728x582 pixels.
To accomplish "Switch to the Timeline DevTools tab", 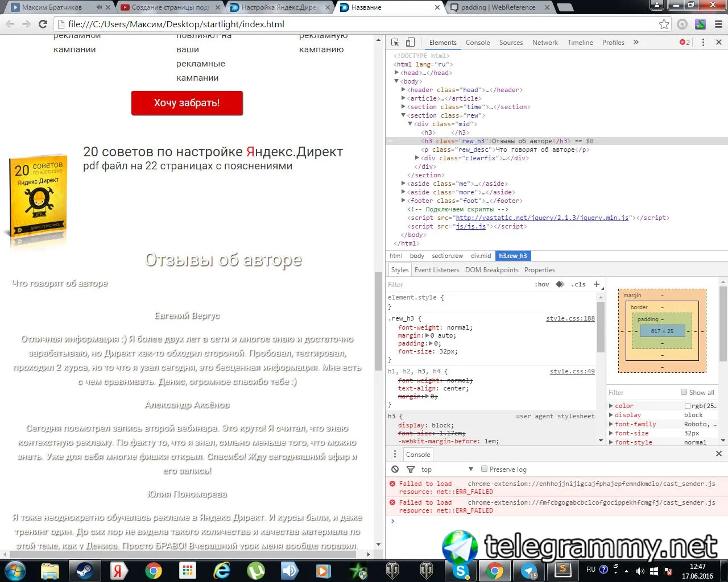I will (580, 43).
